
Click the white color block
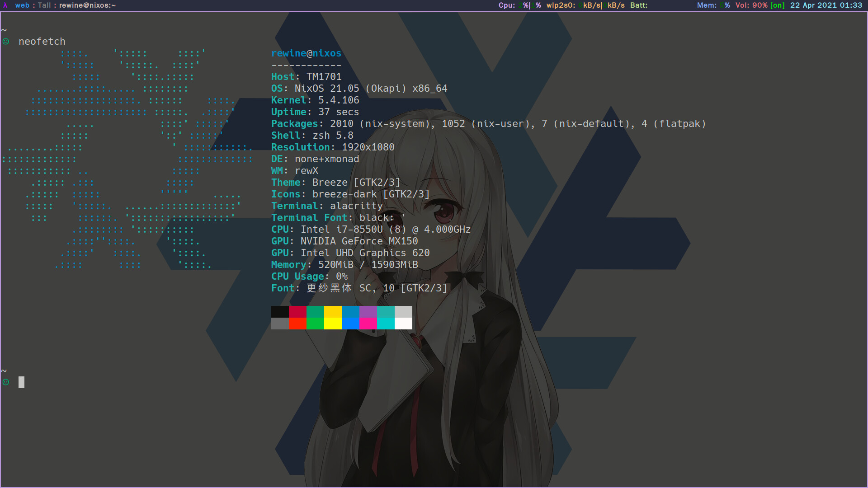click(x=403, y=324)
